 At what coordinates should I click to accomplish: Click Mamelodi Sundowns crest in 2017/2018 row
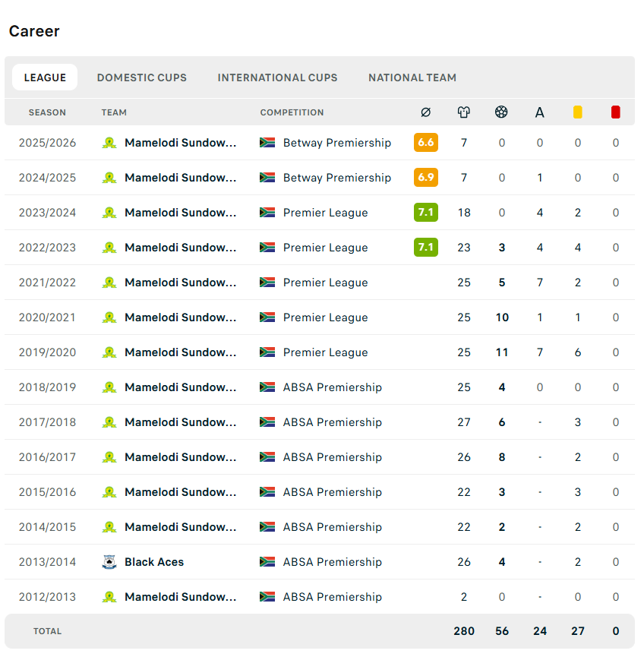pos(109,422)
